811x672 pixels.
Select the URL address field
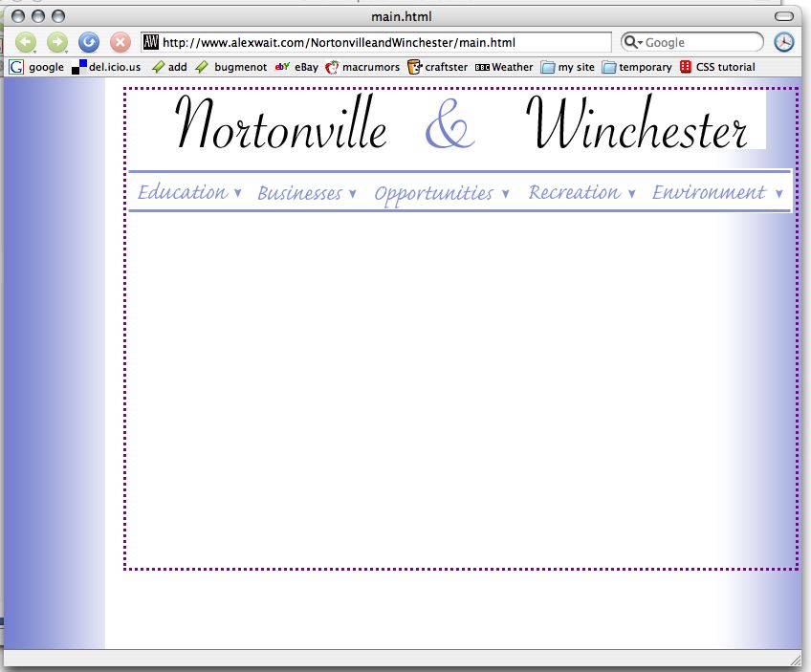pyautogui.click(x=376, y=42)
